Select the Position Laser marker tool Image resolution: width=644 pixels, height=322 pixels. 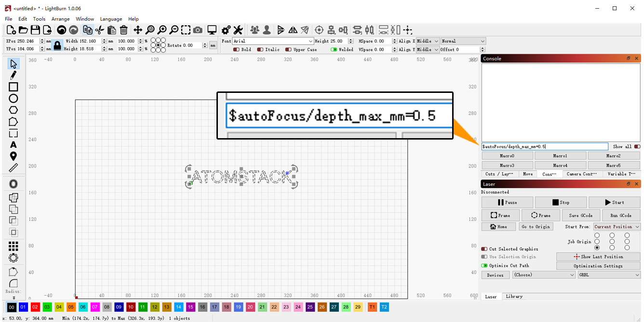pyautogui.click(x=13, y=156)
